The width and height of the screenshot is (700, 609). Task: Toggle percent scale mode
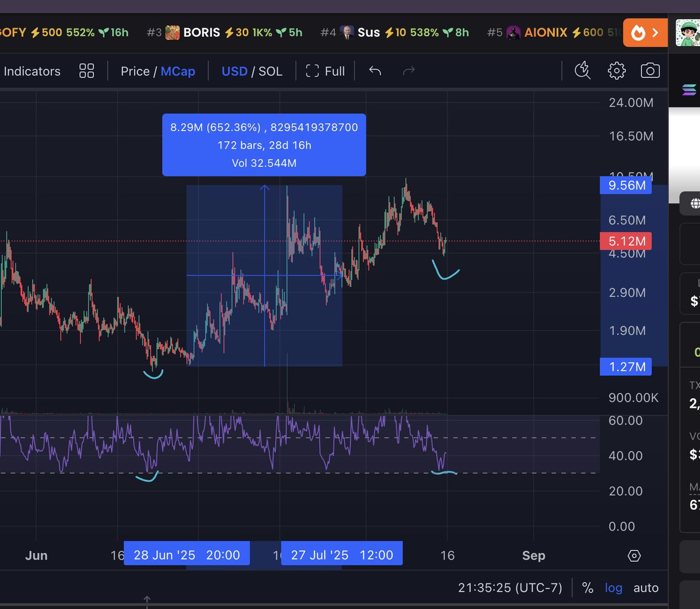[x=587, y=588]
